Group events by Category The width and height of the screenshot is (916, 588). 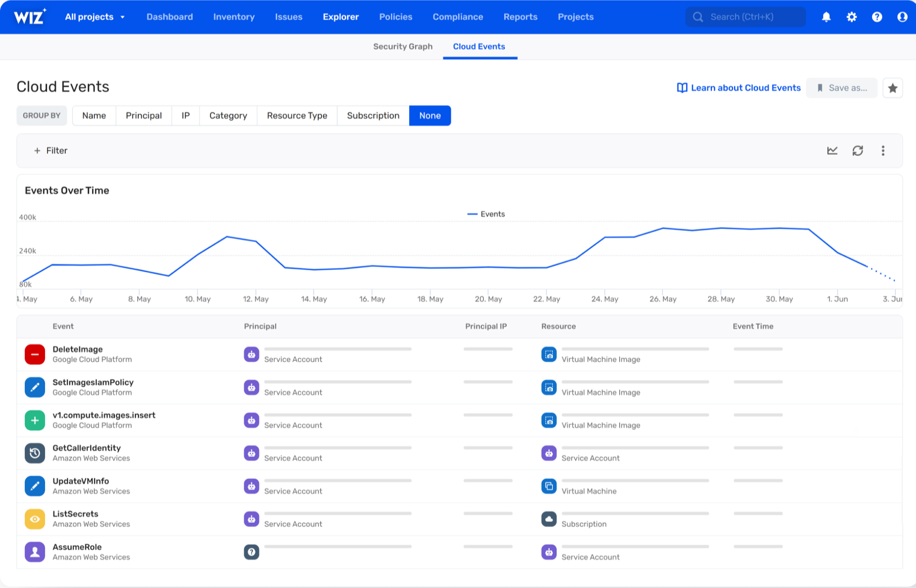[228, 116]
